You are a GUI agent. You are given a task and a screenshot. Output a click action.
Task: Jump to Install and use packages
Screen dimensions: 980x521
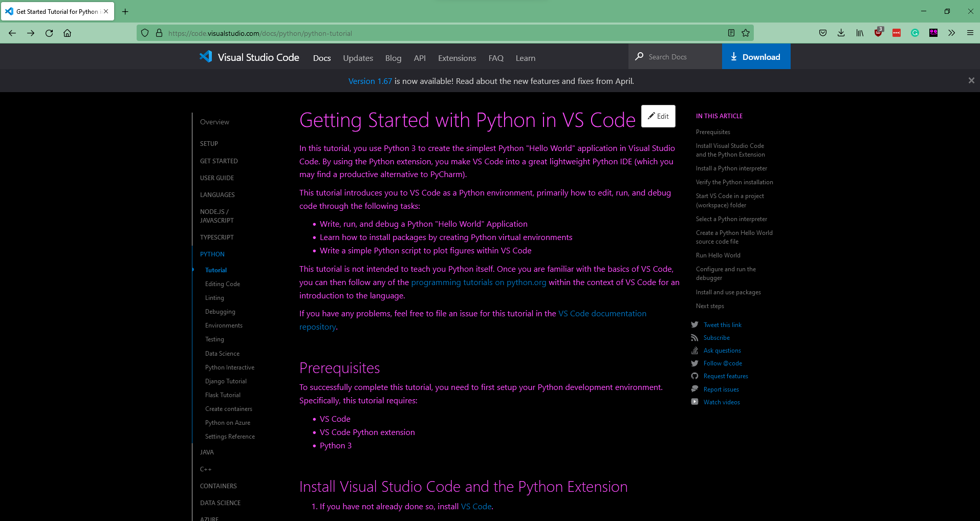[728, 292]
